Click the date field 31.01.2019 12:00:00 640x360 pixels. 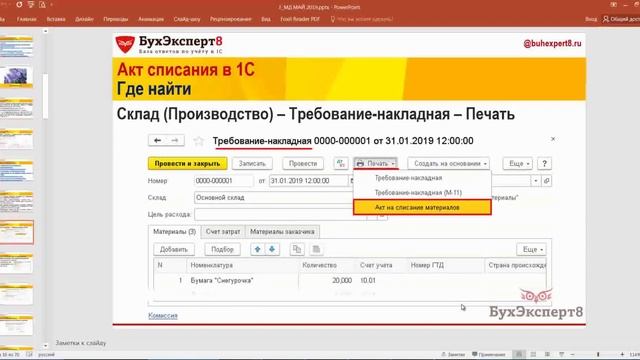[x=309, y=181]
